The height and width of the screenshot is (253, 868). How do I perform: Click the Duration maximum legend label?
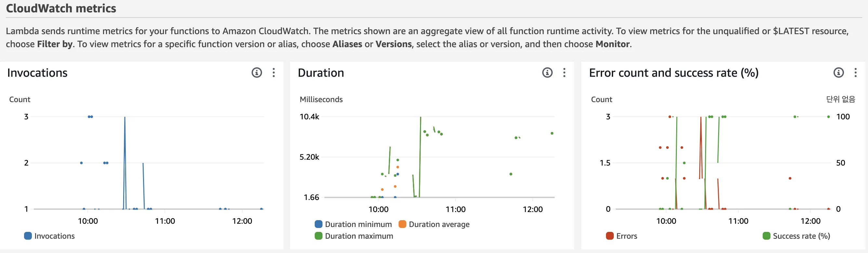click(x=359, y=236)
